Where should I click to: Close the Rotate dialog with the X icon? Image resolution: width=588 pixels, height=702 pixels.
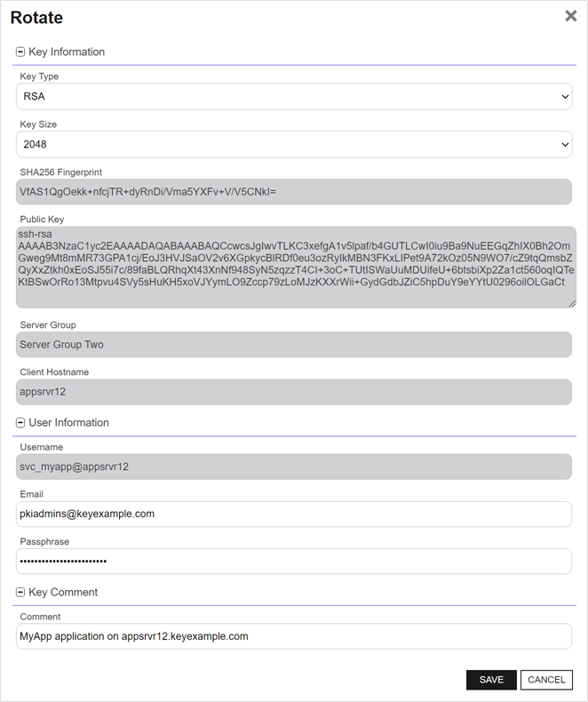pos(571,16)
